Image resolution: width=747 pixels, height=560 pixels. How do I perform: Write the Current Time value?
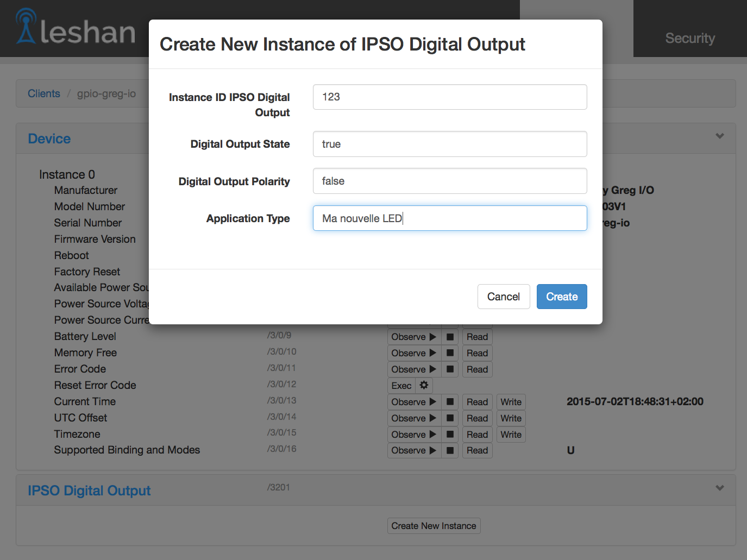pos(511,402)
